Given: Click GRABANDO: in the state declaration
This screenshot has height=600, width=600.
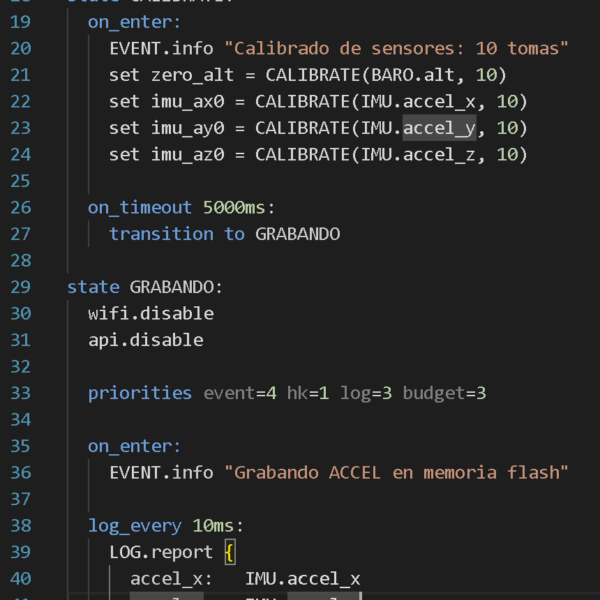Looking at the screenshot, I should tap(176, 287).
